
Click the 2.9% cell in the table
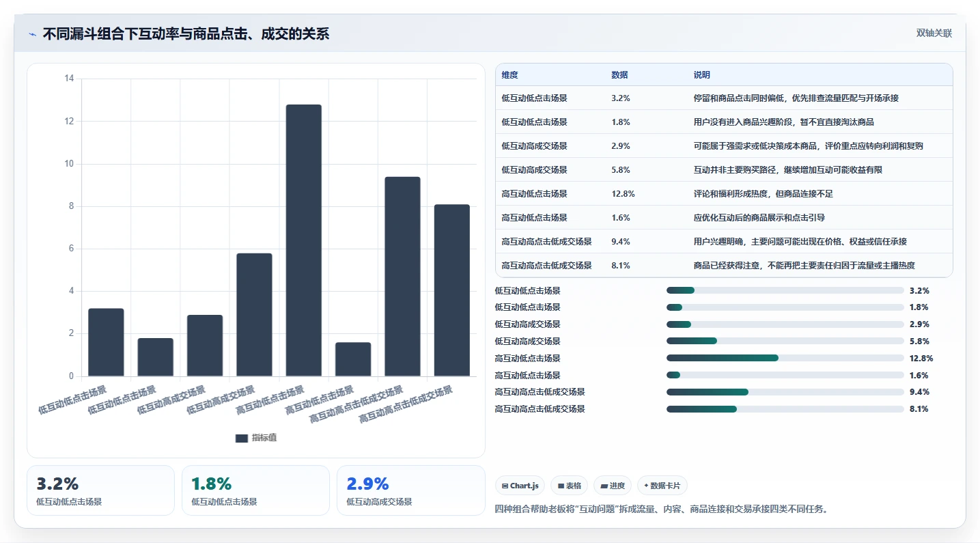pos(621,146)
